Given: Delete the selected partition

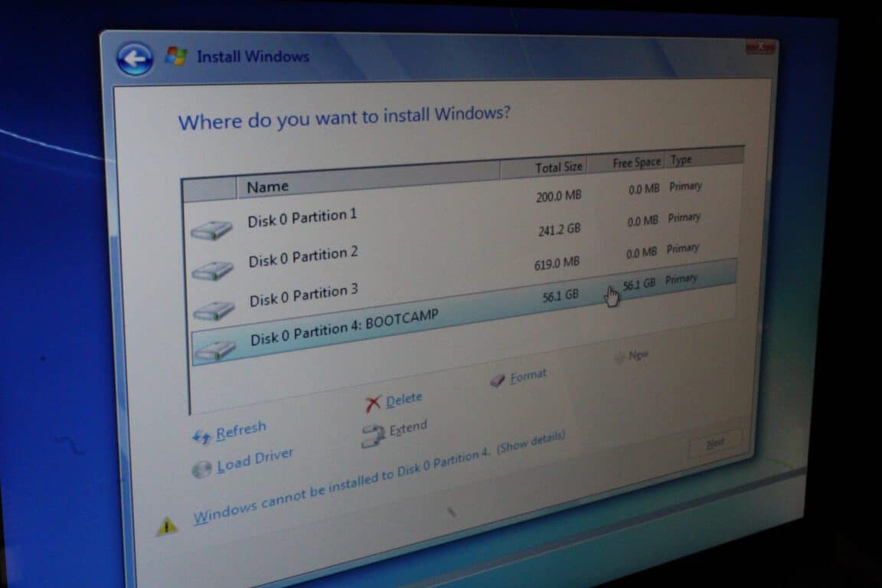Looking at the screenshot, I should 404,400.
